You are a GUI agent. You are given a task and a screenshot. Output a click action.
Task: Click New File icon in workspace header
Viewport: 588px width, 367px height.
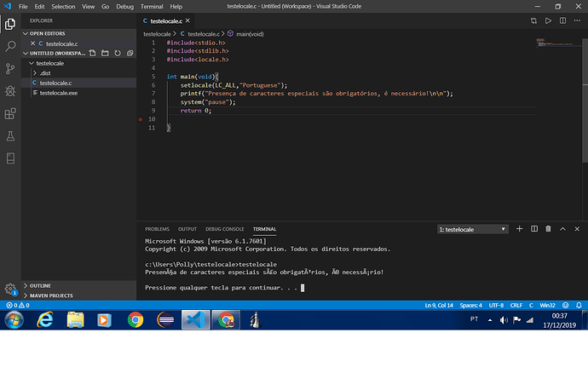tap(92, 54)
